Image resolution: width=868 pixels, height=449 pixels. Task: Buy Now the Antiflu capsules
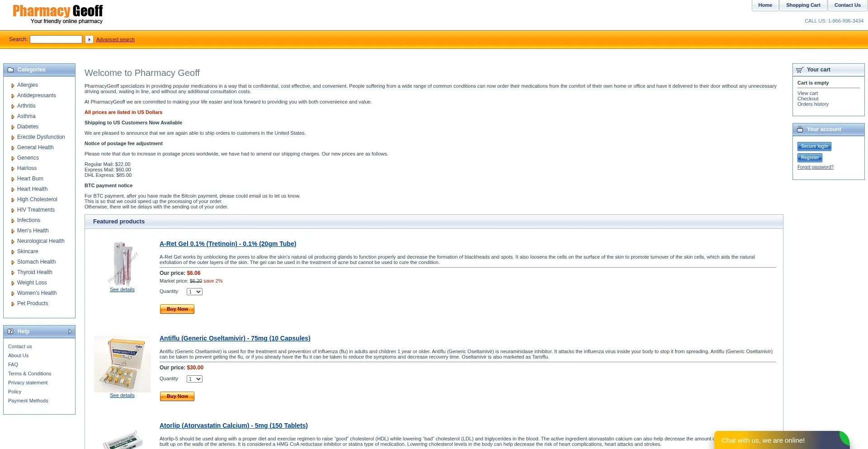pos(177,397)
